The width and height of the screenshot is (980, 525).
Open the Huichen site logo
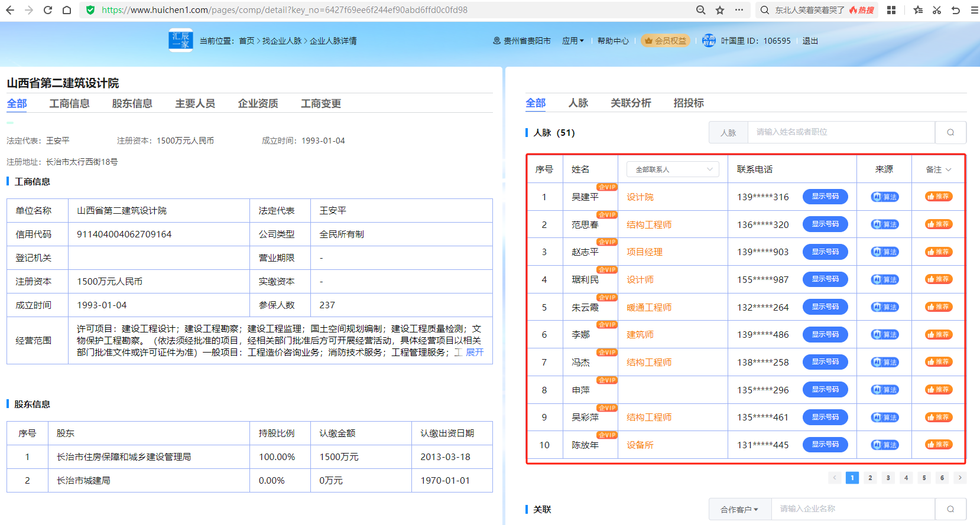[x=181, y=41]
